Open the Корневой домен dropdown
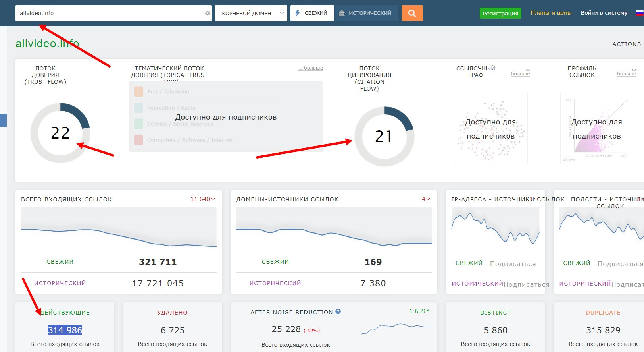 point(251,13)
